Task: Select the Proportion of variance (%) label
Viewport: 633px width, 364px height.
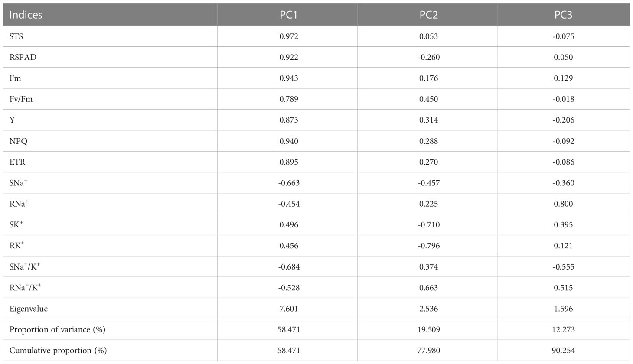Action: (57, 330)
